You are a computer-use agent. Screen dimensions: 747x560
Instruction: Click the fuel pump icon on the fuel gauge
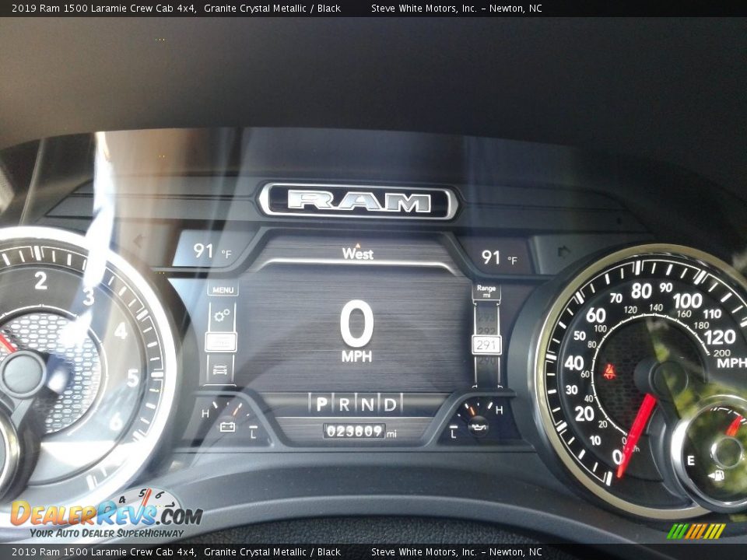(x=716, y=475)
